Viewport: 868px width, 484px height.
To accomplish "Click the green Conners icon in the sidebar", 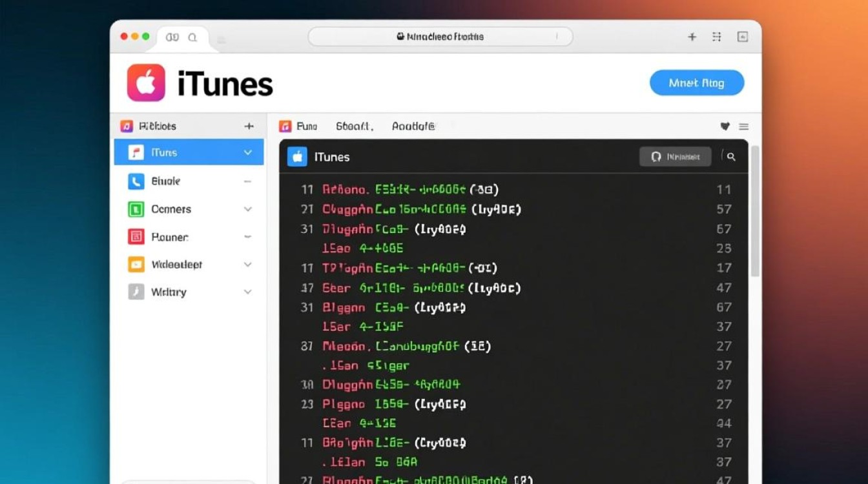I will [136, 209].
